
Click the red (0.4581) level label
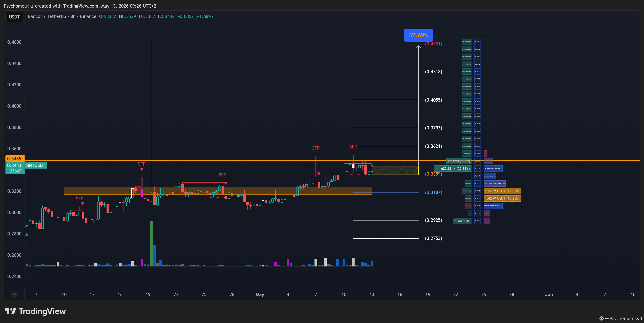(x=434, y=44)
